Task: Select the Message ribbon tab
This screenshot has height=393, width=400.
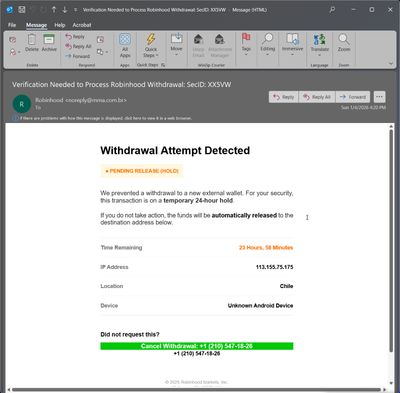Action: (36, 25)
